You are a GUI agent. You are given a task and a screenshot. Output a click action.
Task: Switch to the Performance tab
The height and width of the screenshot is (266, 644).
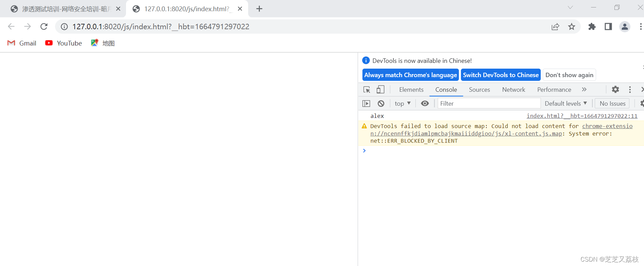tap(554, 90)
